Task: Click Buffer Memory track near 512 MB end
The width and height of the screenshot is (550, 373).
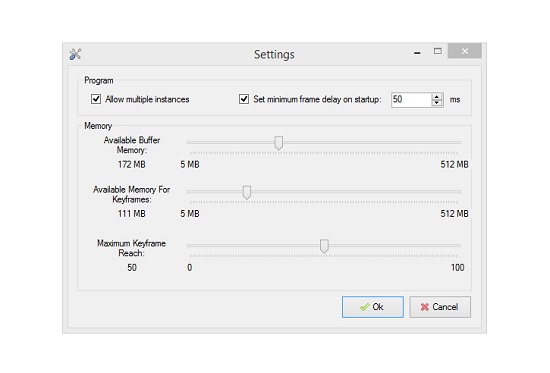Action: 452,142
